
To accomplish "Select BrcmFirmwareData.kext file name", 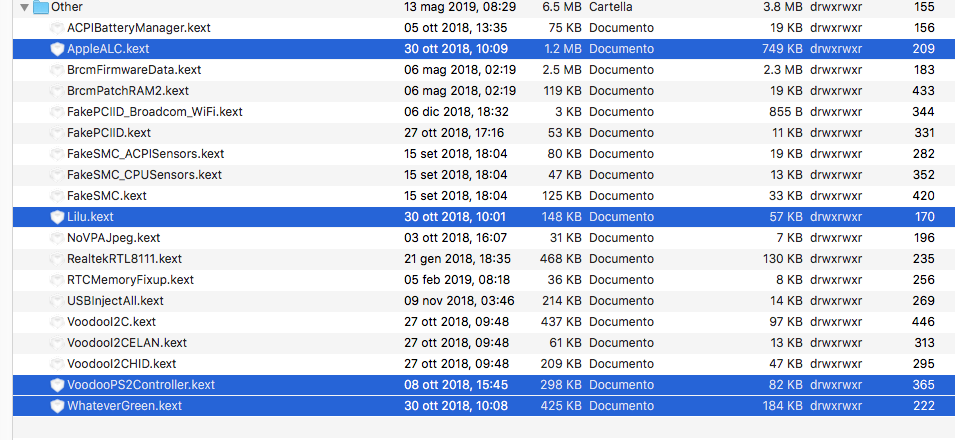I will pyautogui.click(x=134, y=70).
